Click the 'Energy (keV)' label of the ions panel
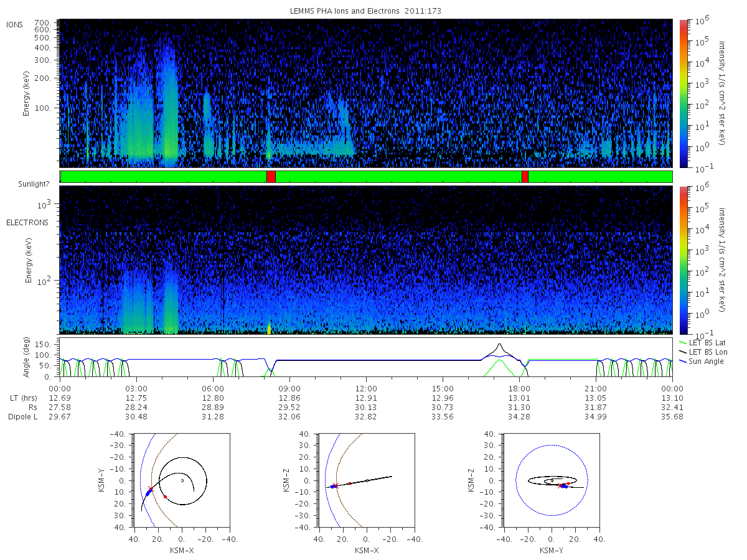 [28, 93]
